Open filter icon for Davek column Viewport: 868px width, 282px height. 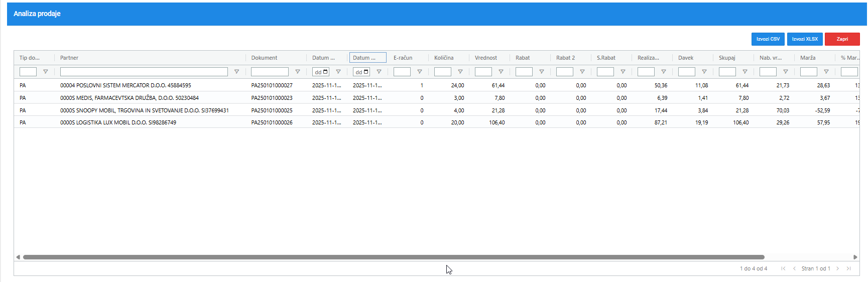tap(704, 72)
